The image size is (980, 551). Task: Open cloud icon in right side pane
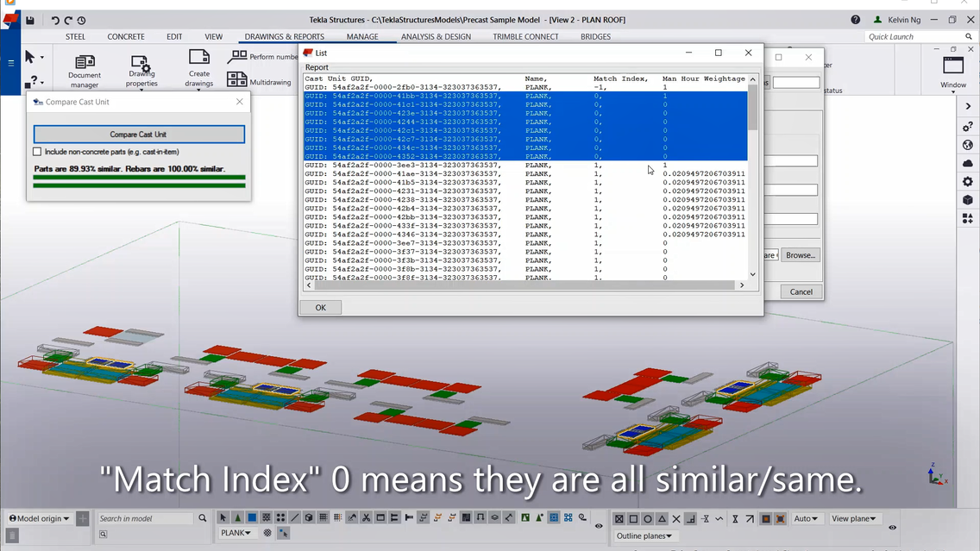coord(968,163)
